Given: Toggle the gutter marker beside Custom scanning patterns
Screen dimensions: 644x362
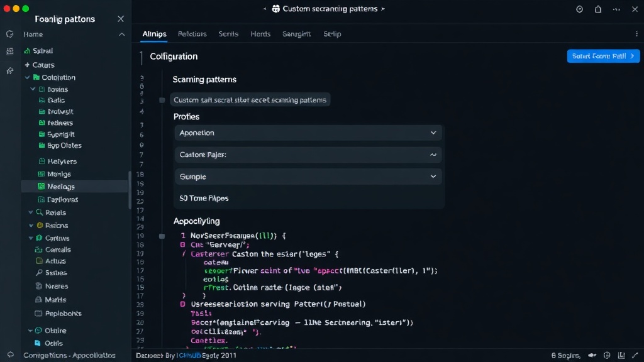Looking at the screenshot, I should pos(162,100).
